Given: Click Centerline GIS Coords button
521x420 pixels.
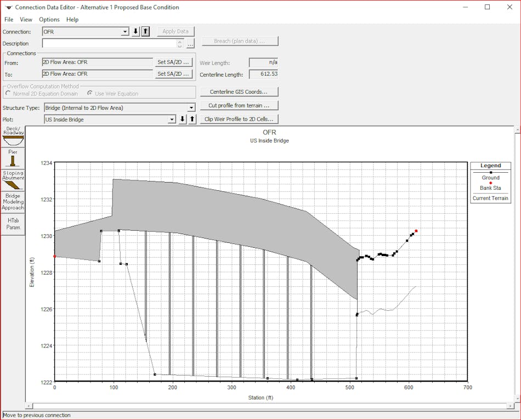Looking at the screenshot, I should [239, 91].
